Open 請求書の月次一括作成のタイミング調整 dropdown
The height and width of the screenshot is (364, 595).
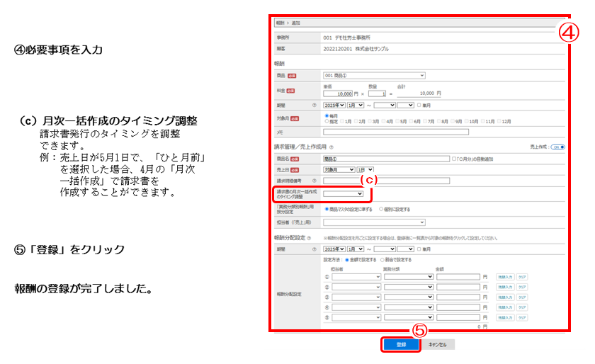pyautogui.click(x=344, y=193)
